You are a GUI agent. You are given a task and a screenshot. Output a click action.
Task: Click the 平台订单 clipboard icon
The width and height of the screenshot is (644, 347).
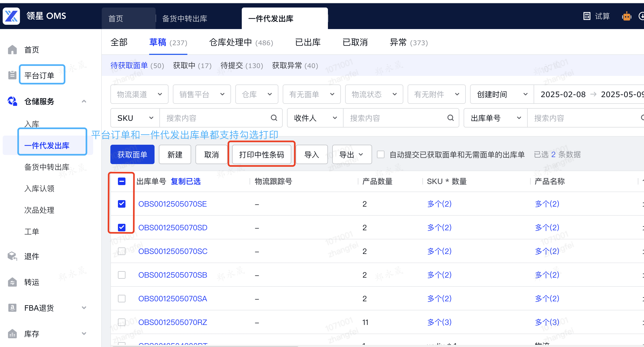(x=12, y=75)
